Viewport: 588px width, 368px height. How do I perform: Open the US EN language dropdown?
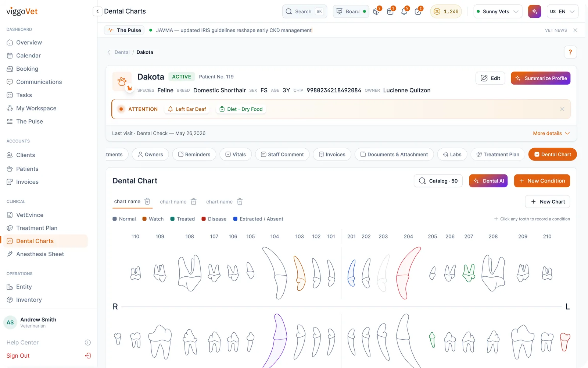(x=562, y=11)
